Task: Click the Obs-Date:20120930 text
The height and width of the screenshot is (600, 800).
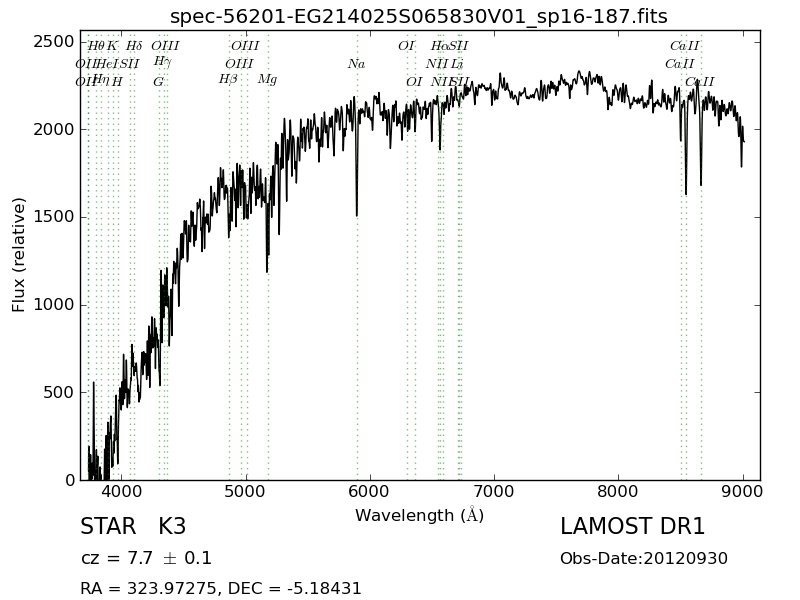Action: tap(644, 558)
